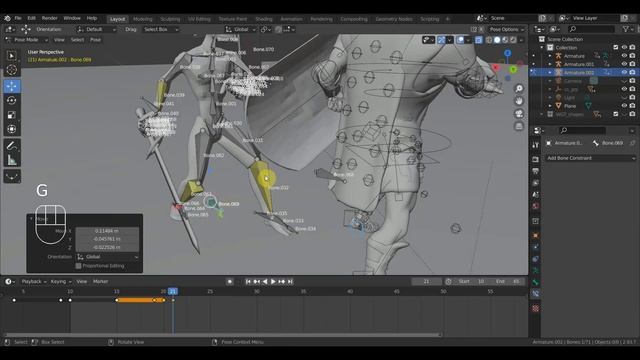Screen dimensions: 640x360
Task: Open the File menu
Action: tap(18, 18)
